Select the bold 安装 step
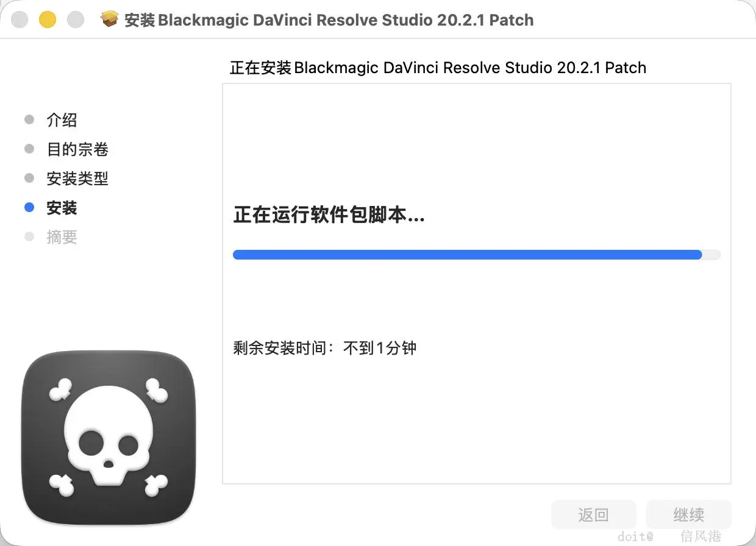Screen dimensions: 756x546 tap(62, 208)
